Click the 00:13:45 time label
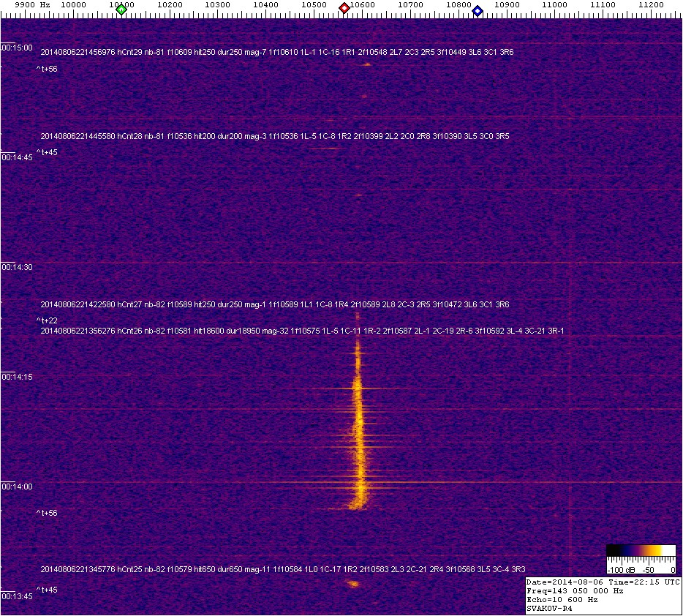The image size is (683, 616). pyautogui.click(x=17, y=596)
